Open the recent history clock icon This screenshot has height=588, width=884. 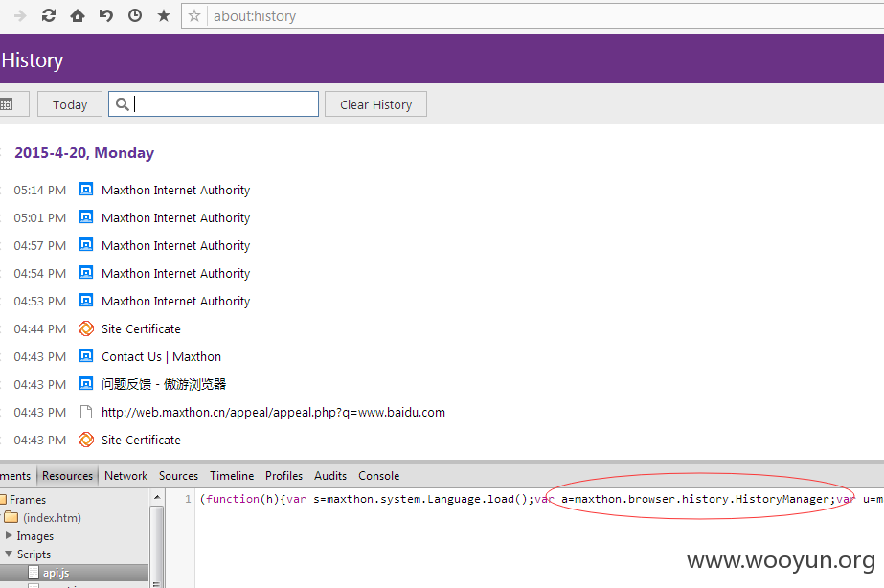pyautogui.click(x=135, y=15)
